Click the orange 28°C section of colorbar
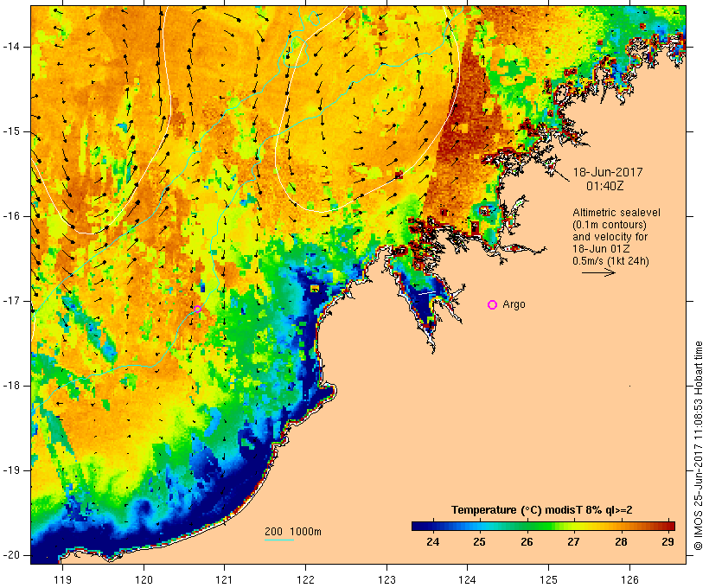The width and height of the screenshot is (709, 588). pyautogui.click(x=621, y=526)
